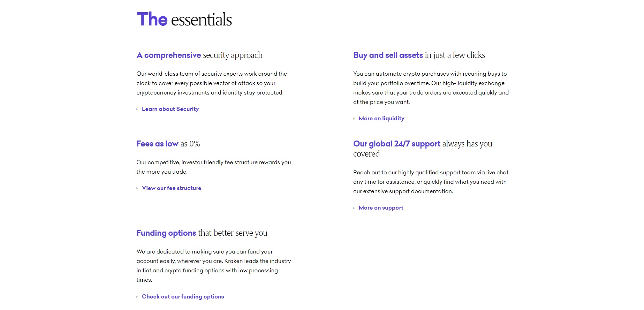Viewport: 644px width, 310px height.
Task: Click paragraph about automating crypto purchases
Action: click(431, 88)
